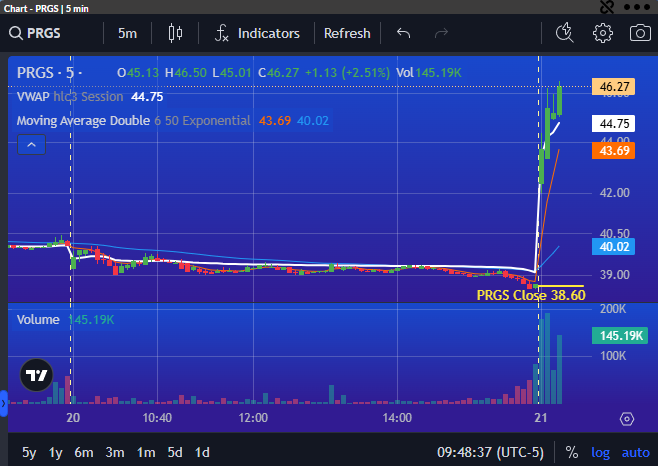Redo the chart change
658x466 pixels.
coord(441,33)
